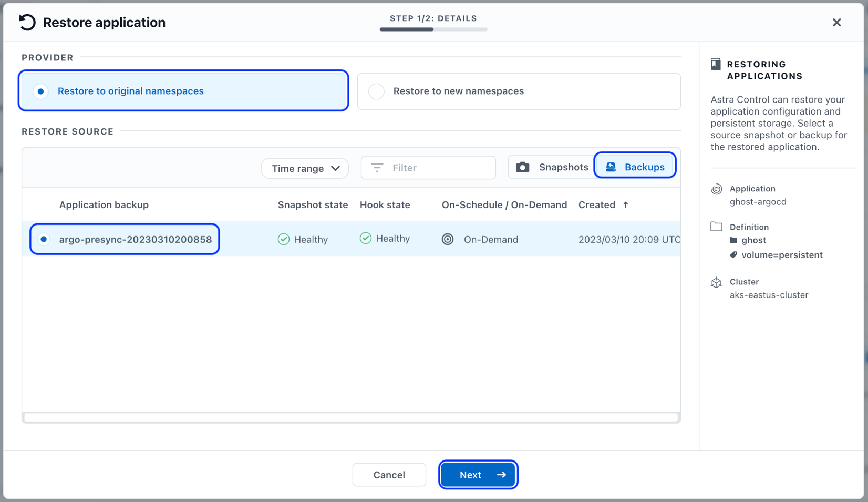This screenshot has width=868, height=502.
Task: Click the Application backup column header
Action: pyautogui.click(x=104, y=204)
